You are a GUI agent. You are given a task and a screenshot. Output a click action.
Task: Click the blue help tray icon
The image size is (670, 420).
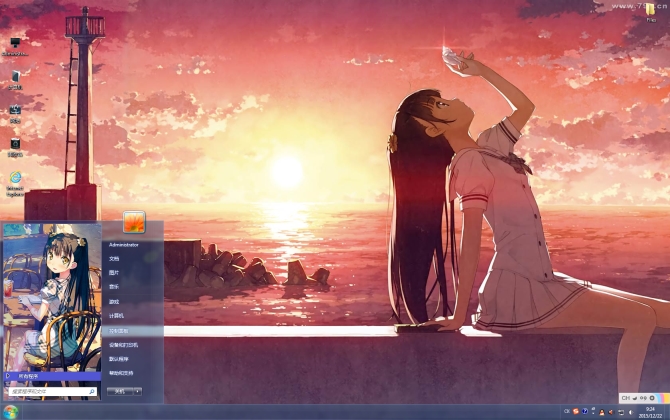pos(585,411)
